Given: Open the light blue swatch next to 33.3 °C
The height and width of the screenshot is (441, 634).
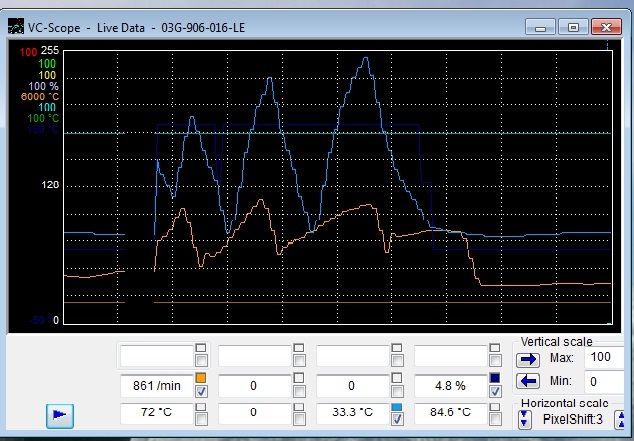Looking at the screenshot, I should pyautogui.click(x=397, y=407).
